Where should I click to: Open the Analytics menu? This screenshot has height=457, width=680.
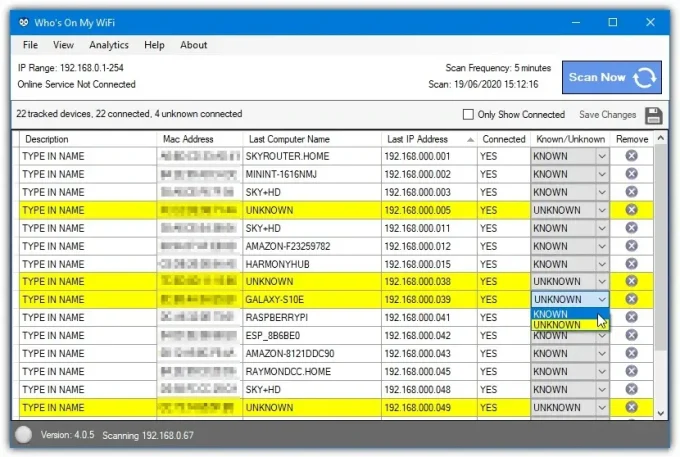point(109,45)
